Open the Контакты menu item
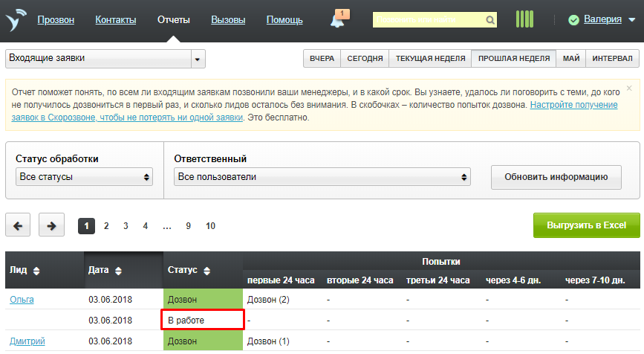The image size is (644, 354). coord(116,20)
